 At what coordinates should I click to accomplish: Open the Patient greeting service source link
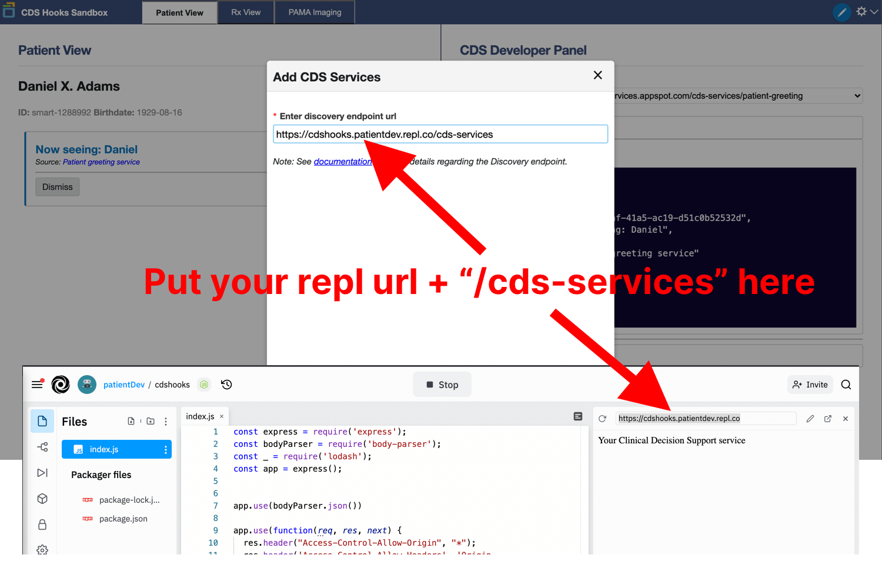(101, 162)
